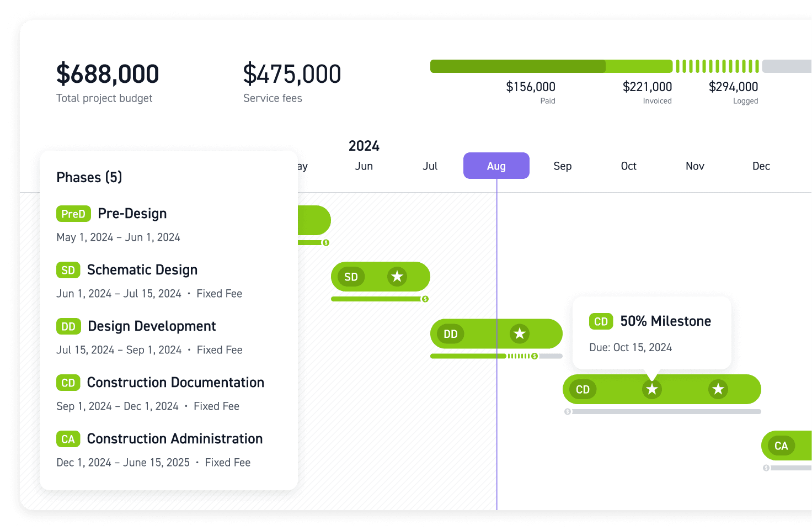Select the highlighted Aug month tab

(x=496, y=166)
